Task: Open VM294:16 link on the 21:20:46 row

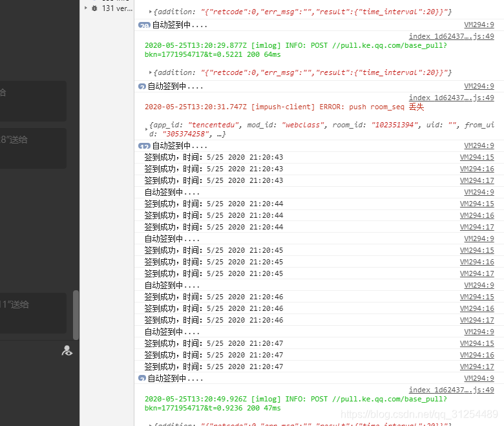Action: click(477, 308)
